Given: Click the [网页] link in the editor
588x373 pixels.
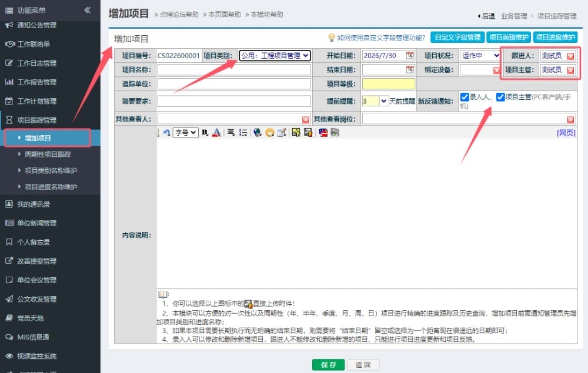Looking at the screenshot, I should [x=566, y=133].
